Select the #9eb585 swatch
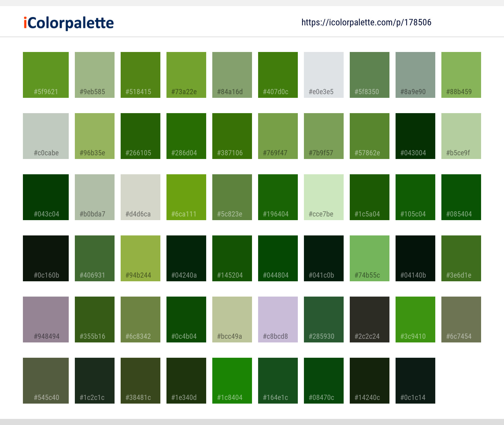Image resolution: width=504 pixels, height=425 pixels. click(95, 75)
